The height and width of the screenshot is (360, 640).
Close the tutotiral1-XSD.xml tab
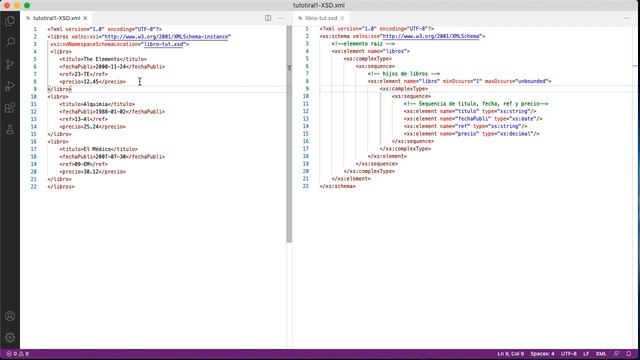(85, 18)
